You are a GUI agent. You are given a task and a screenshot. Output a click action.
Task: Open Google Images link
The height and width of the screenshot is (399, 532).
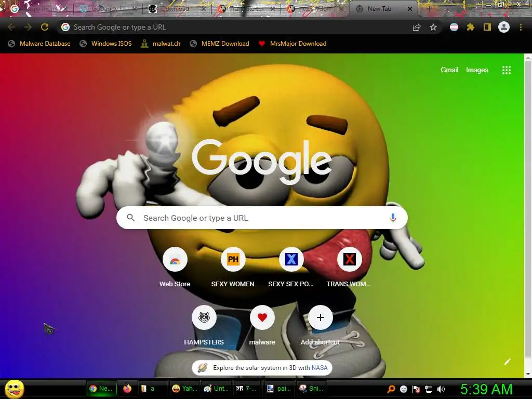[x=477, y=70]
